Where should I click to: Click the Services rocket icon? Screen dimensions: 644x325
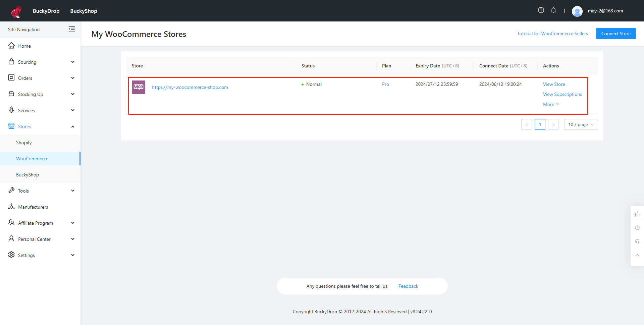[x=11, y=110]
